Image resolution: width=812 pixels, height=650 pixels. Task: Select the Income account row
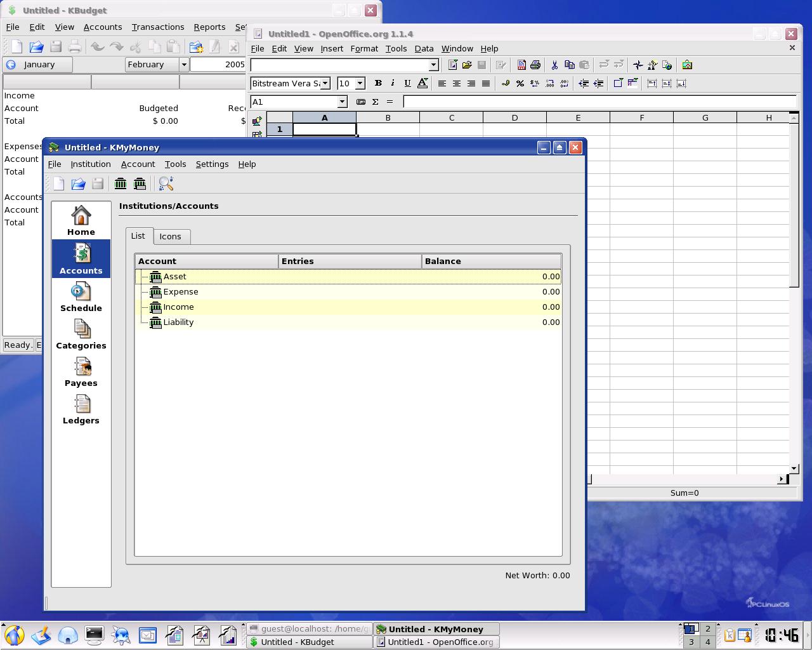(348, 307)
